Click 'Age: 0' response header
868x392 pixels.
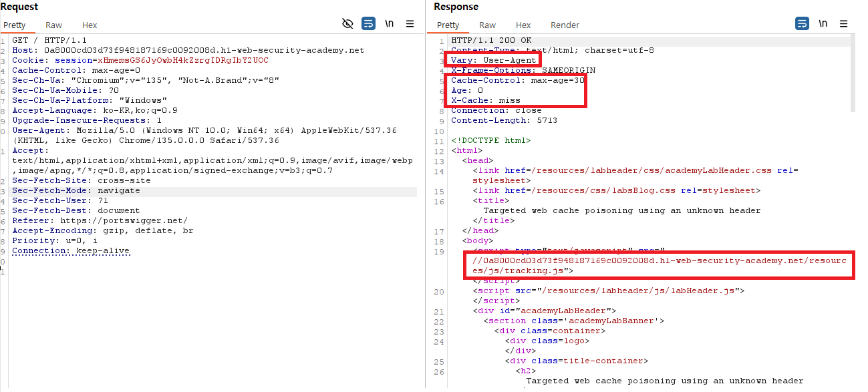click(467, 90)
